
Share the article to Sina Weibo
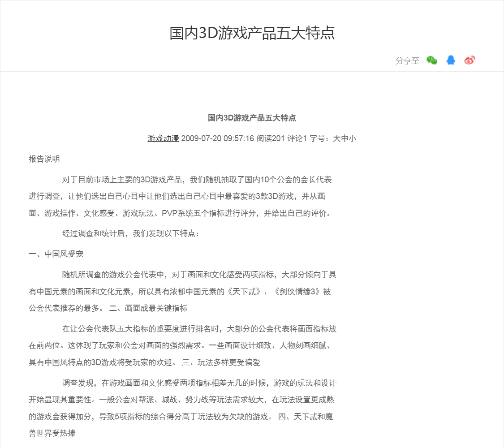coord(470,60)
